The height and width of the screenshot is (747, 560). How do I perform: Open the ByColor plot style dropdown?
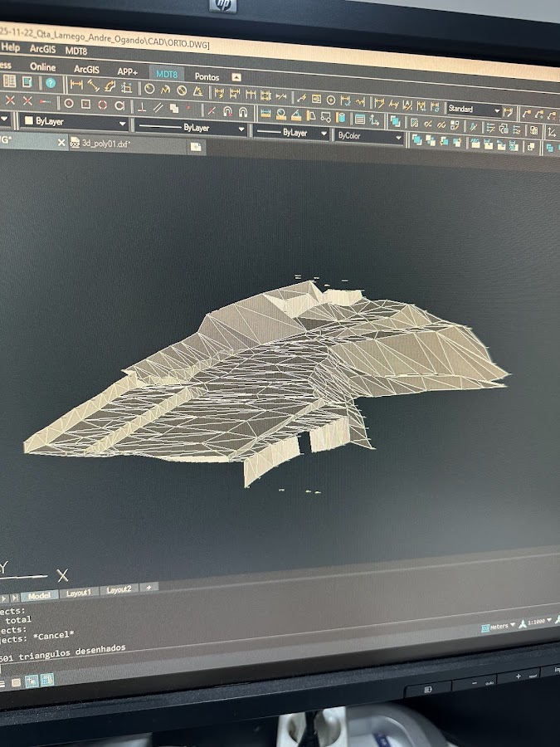[x=369, y=136]
